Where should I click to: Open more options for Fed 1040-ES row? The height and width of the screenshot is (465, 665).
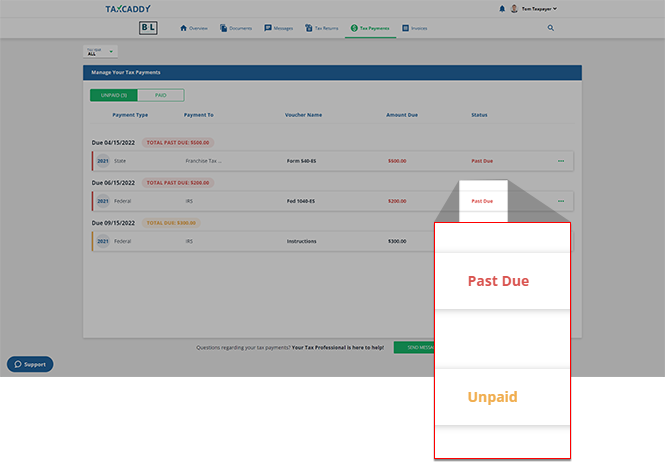click(x=561, y=201)
